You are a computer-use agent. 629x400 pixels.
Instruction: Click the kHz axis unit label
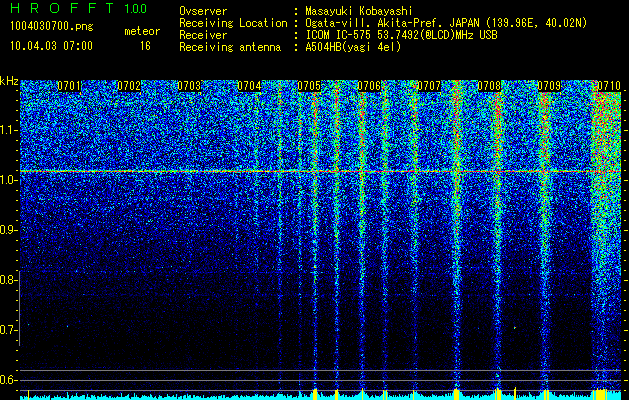click(9, 81)
